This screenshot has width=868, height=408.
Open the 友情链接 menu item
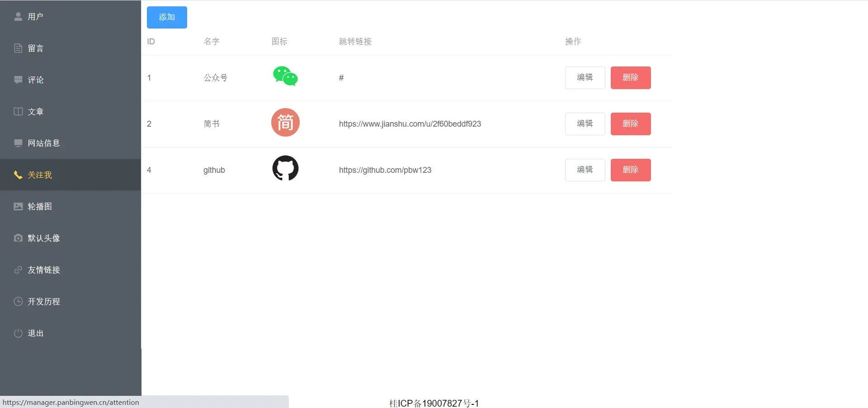pyautogui.click(x=71, y=270)
